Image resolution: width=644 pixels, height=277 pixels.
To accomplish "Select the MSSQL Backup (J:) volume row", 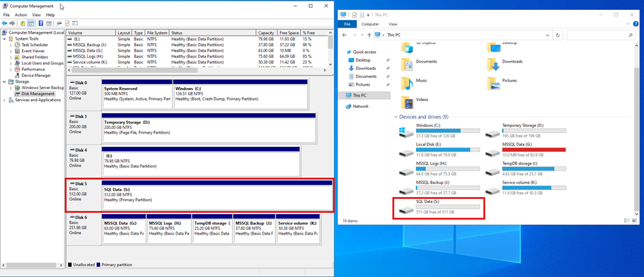I will 197,44.
